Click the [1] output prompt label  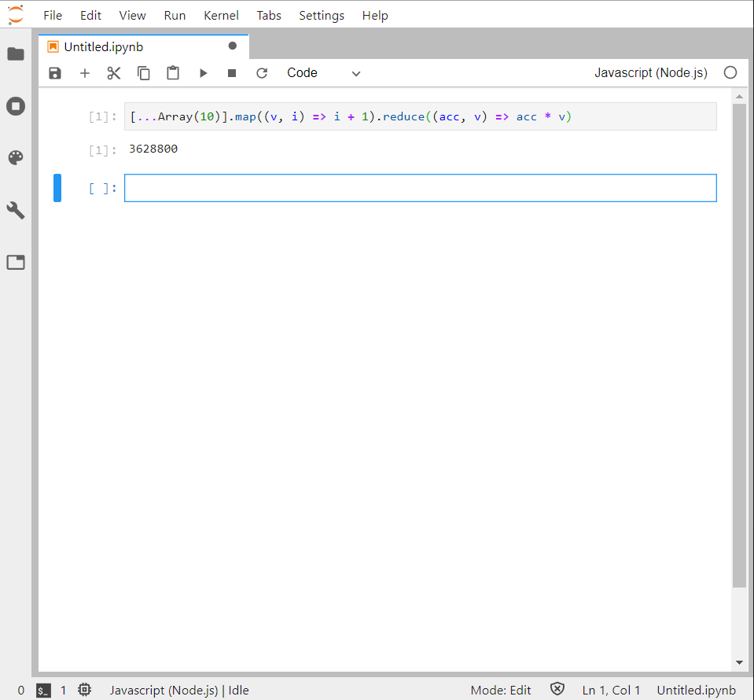(102, 150)
